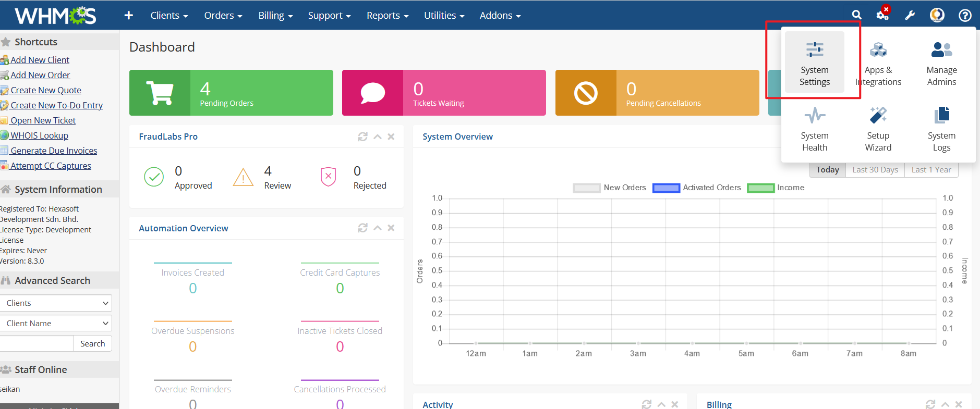Image resolution: width=980 pixels, height=409 pixels.
Task: Open the Tickets Waiting speech bubble tile
Action: coord(444,93)
